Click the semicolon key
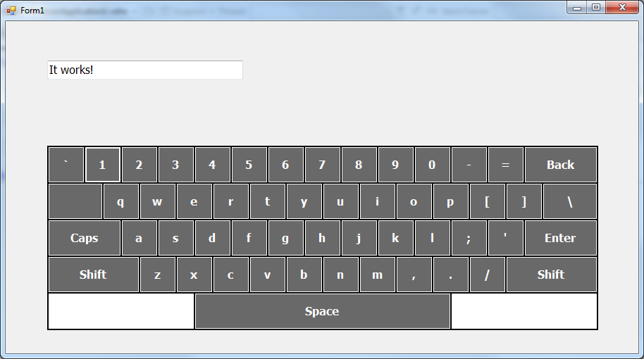The height and width of the screenshot is (359, 644). (469, 237)
